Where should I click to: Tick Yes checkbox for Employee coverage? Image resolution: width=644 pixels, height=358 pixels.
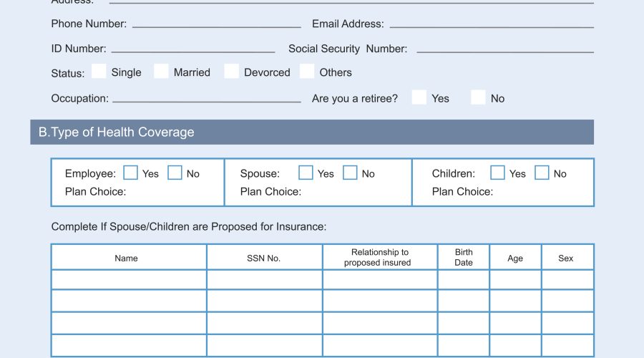coord(131,173)
